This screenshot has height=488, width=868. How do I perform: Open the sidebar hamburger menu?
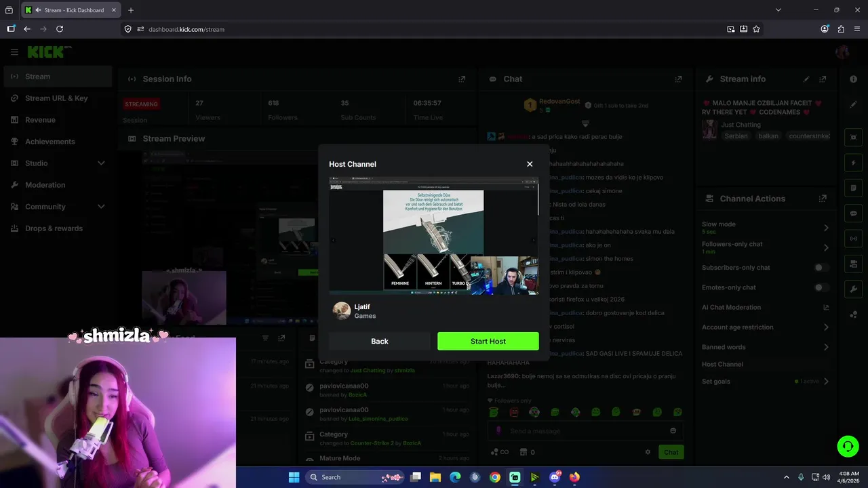14,52
